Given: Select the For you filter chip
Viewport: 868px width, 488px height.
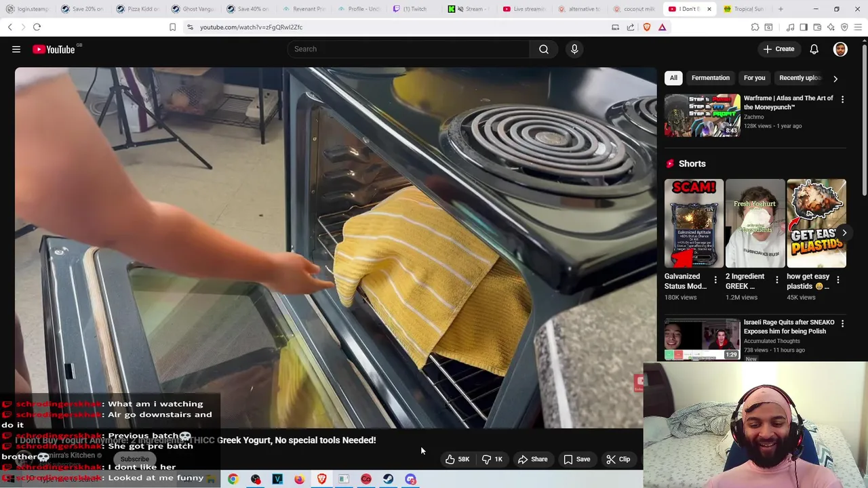Looking at the screenshot, I should 754,78.
